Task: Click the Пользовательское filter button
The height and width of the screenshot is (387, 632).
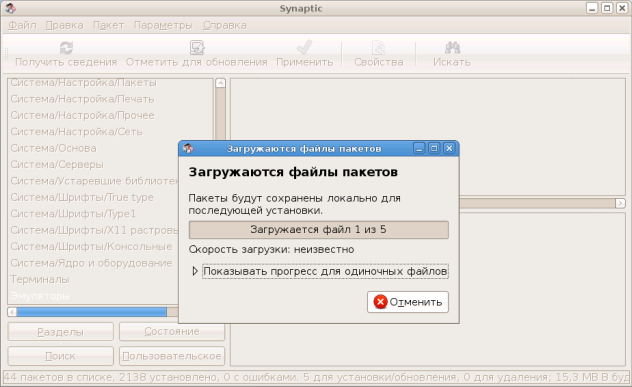Action: 172,356
